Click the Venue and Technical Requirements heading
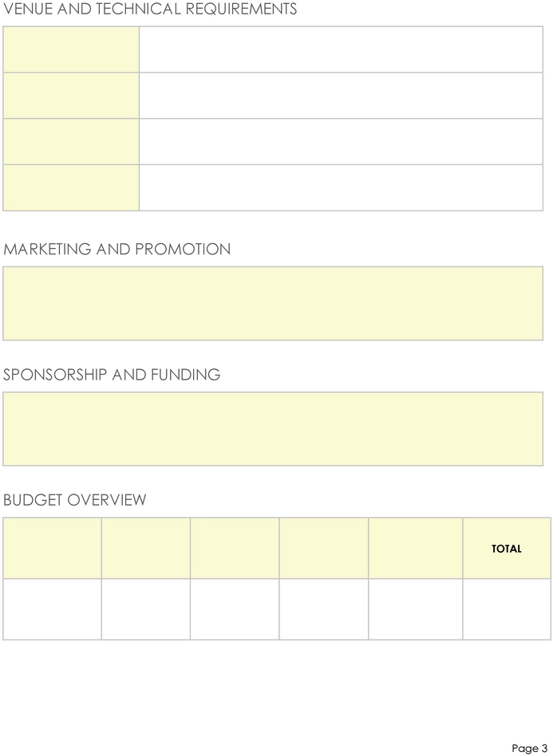 click(150, 9)
